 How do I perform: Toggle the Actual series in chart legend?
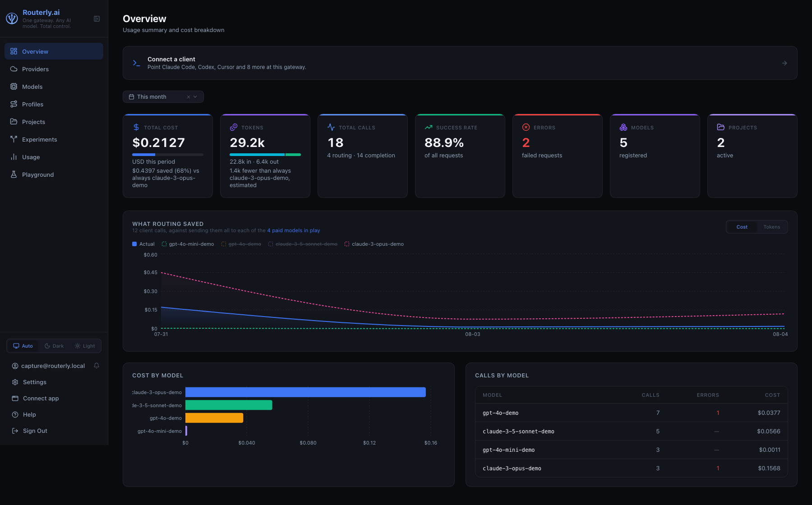pos(143,244)
